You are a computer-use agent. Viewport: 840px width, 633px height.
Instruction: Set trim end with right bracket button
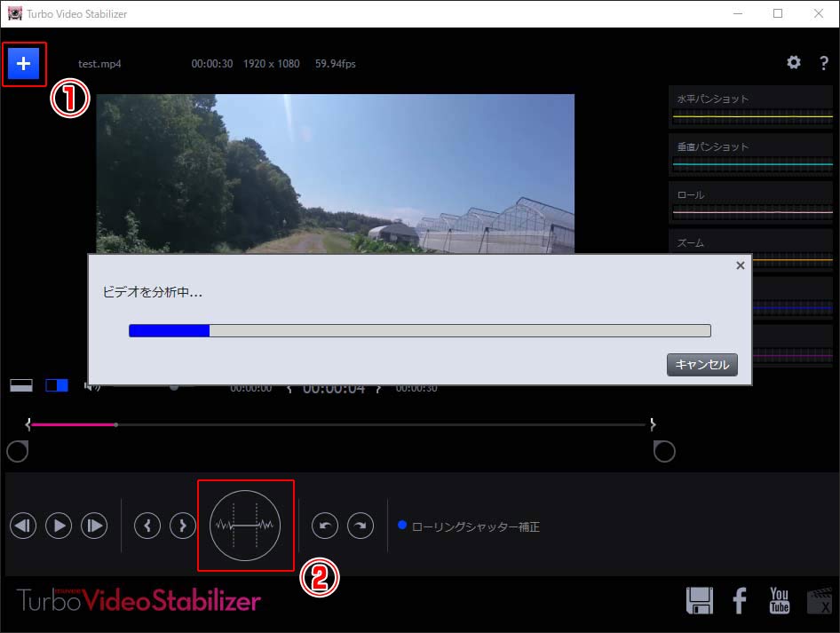[x=183, y=526]
